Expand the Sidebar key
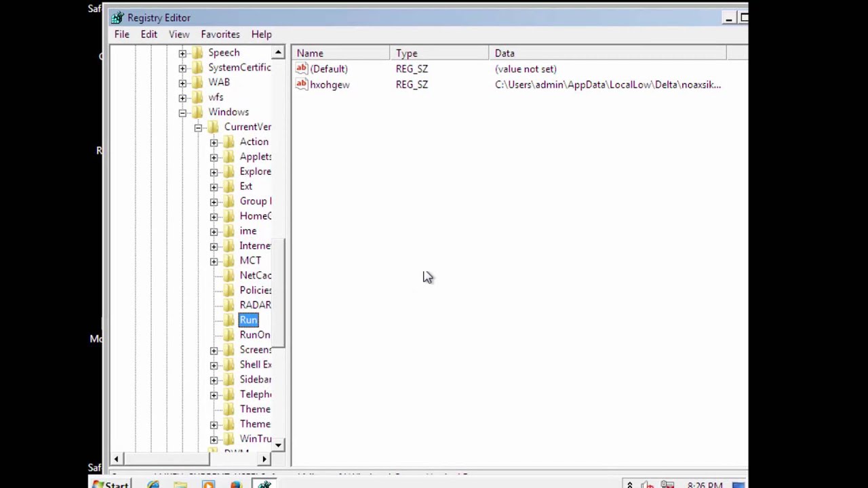Image resolution: width=868 pixels, height=488 pixels. tap(214, 380)
